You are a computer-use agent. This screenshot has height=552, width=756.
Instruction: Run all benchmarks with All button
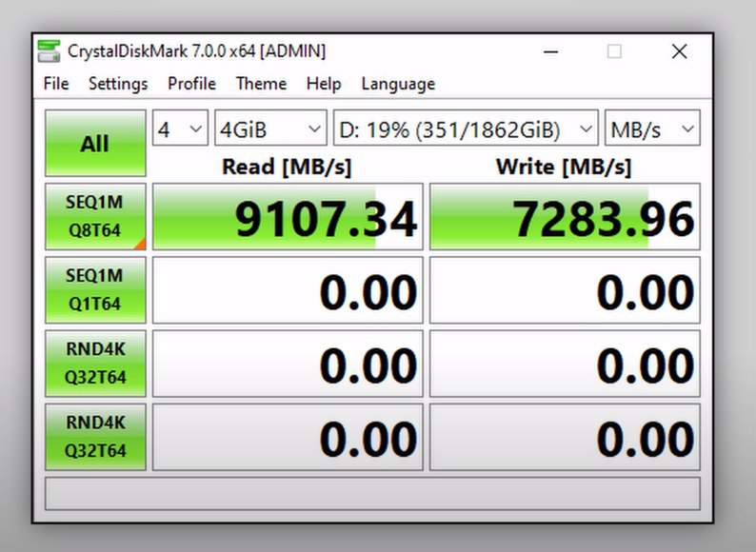coord(95,143)
